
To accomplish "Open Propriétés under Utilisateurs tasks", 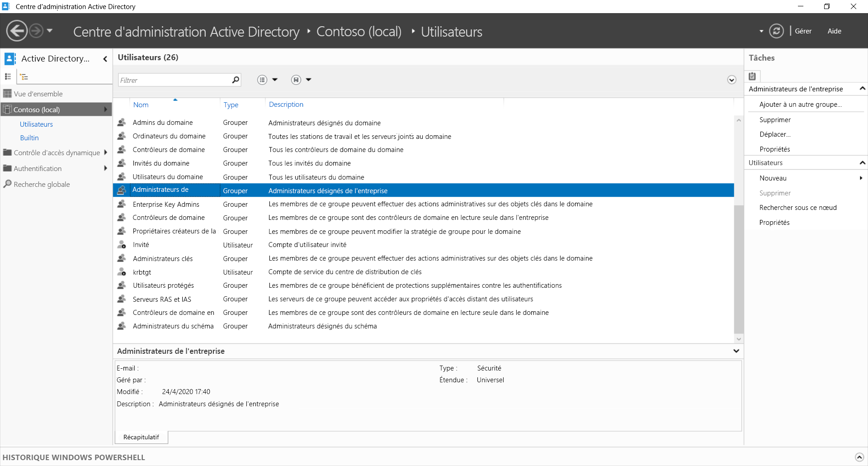I will 774,223.
